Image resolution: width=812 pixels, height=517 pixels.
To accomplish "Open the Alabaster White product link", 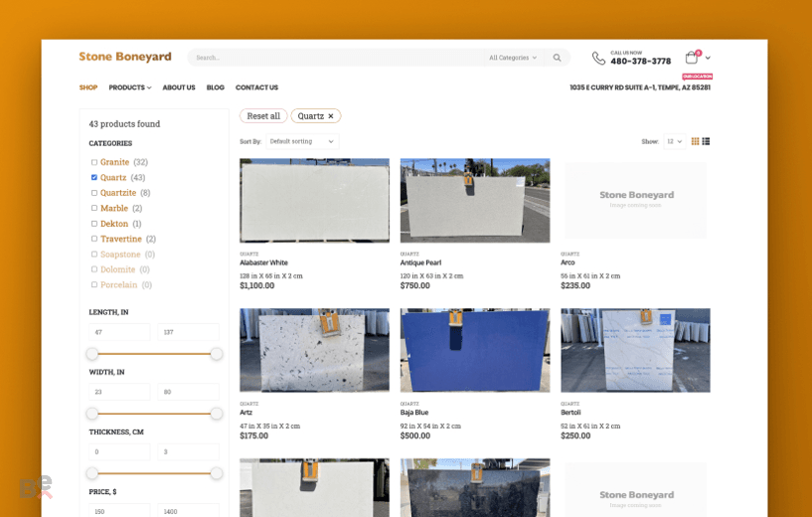I will coord(263,262).
